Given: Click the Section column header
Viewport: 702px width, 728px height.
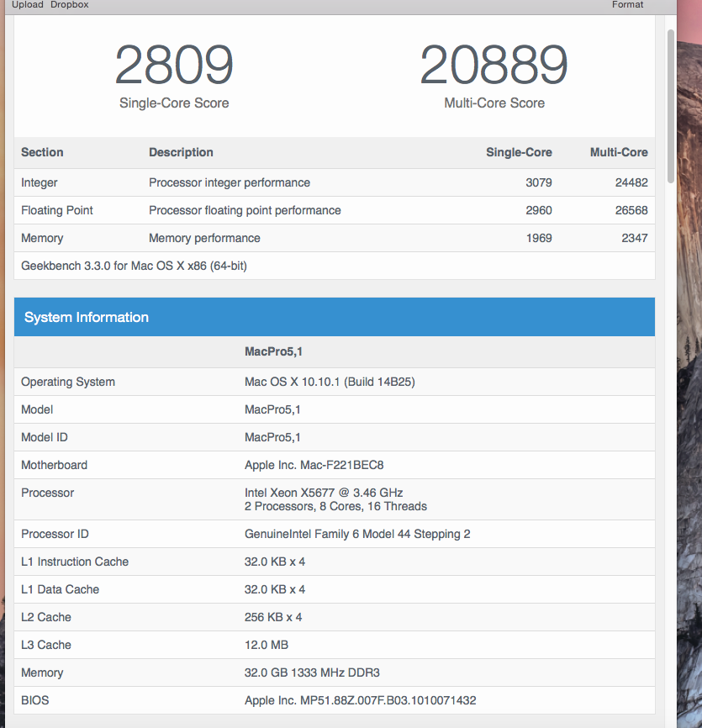Looking at the screenshot, I should click(x=42, y=152).
